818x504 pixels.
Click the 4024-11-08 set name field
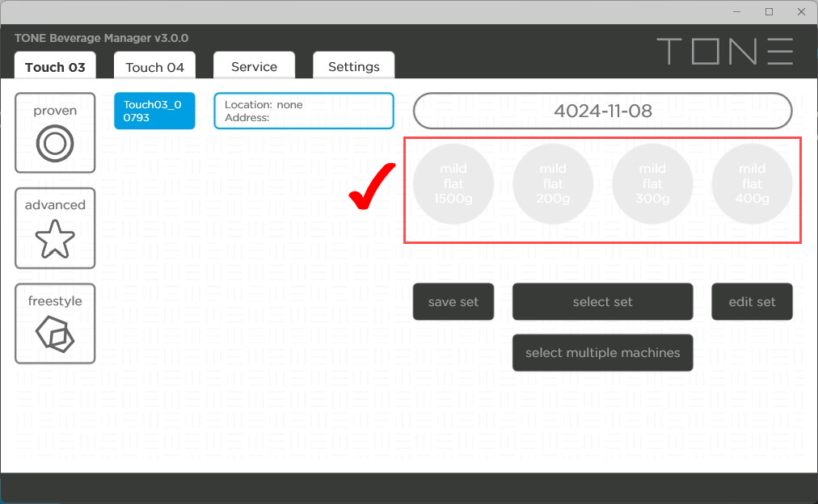[x=602, y=111]
